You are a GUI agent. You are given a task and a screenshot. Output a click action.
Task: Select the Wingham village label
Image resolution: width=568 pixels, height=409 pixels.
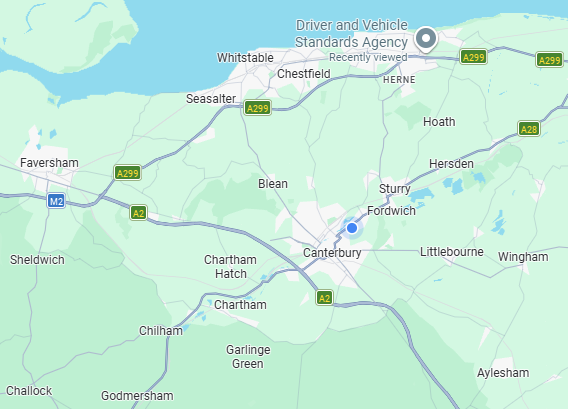[523, 256]
